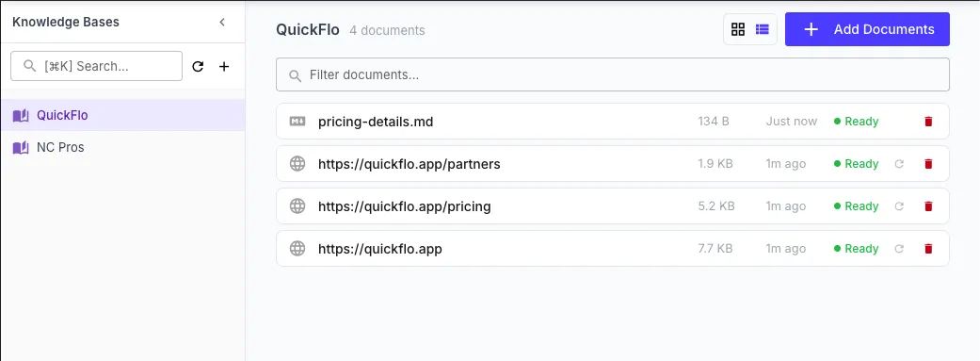Click globe icon of quickflo.app/pricing

coord(297,206)
